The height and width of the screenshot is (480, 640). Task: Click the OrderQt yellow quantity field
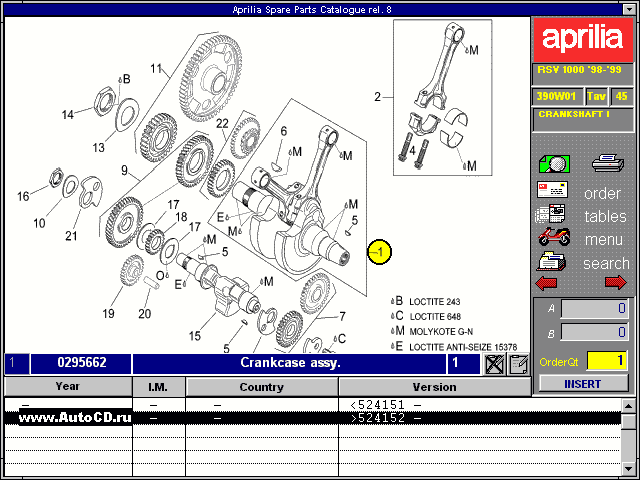[607, 361]
